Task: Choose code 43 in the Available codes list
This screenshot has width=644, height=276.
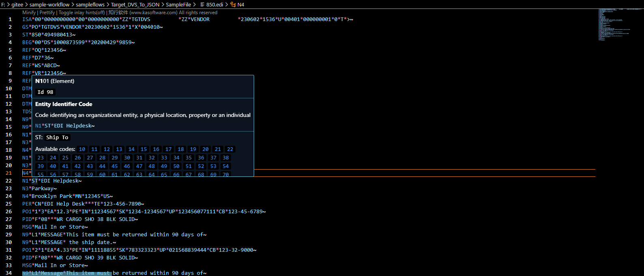Action: [90, 166]
